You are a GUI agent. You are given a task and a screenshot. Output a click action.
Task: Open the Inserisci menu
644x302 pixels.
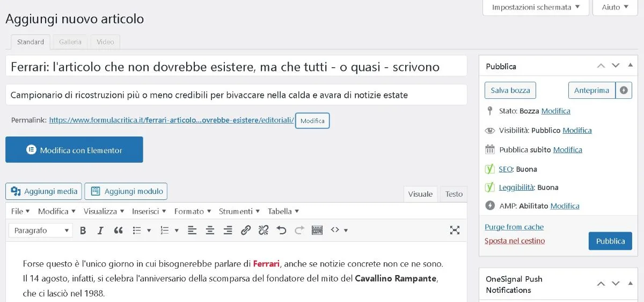coord(149,211)
